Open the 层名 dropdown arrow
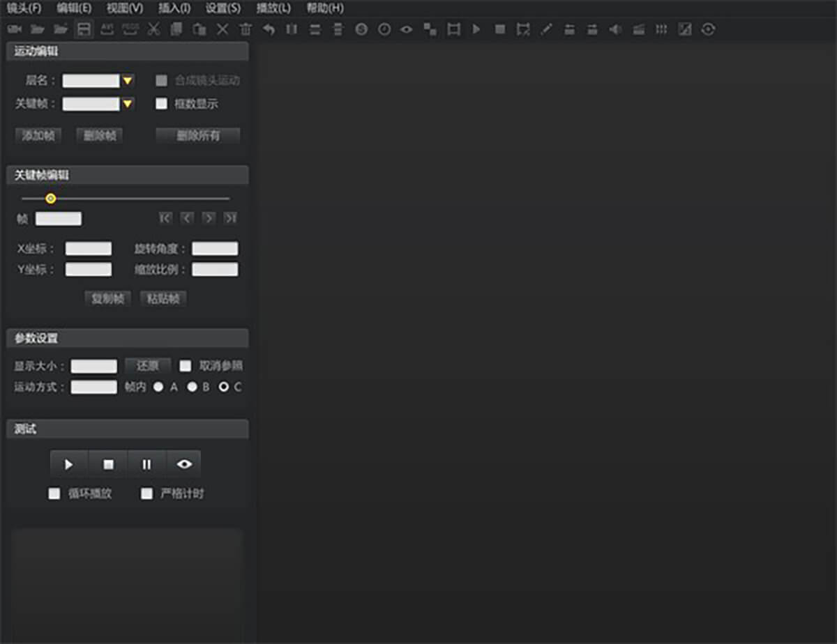 [128, 81]
